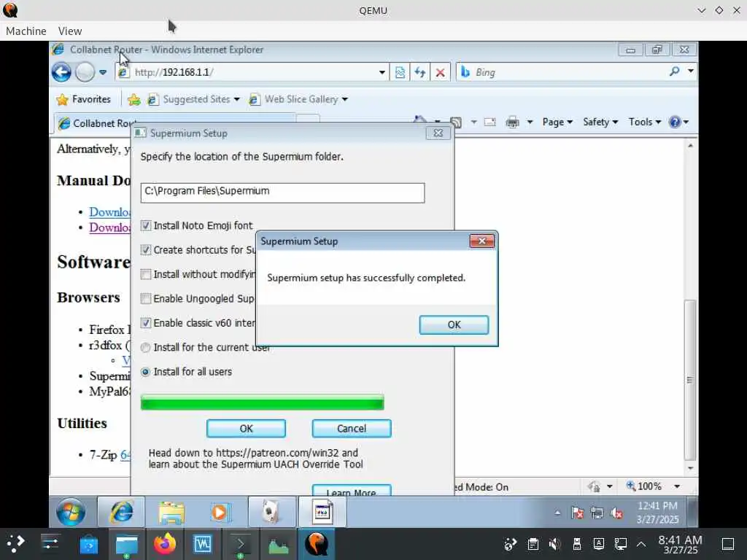Click the Print icon
Image resolution: width=747 pixels, height=560 pixels.
(512, 122)
